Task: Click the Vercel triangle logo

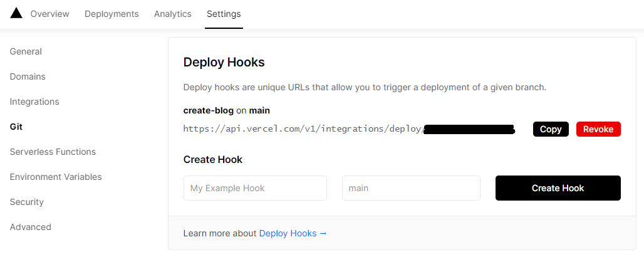Action: tap(16, 13)
